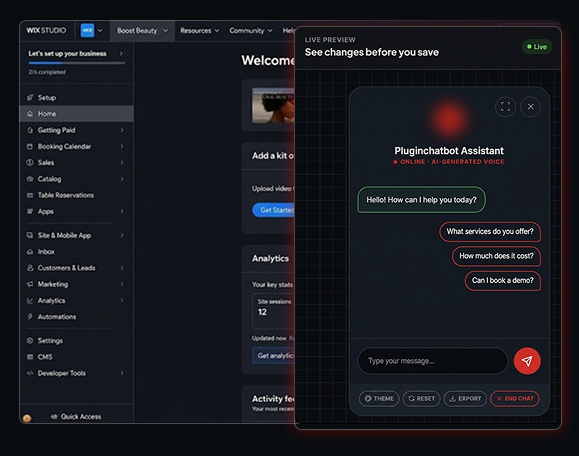Close the Pluginchatbot Assistant widget
579x456 pixels.
pyautogui.click(x=530, y=107)
